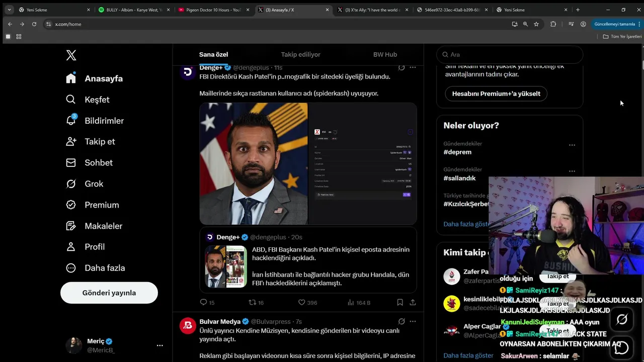Screen dimensions: 644x362
Task: Open Grok floating button at right
Action: (622, 319)
